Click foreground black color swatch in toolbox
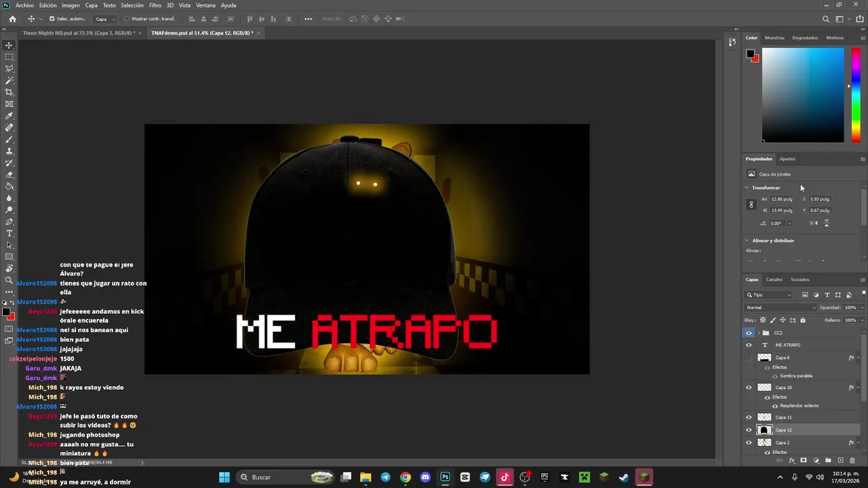The image size is (868, 488). (6, 312)
